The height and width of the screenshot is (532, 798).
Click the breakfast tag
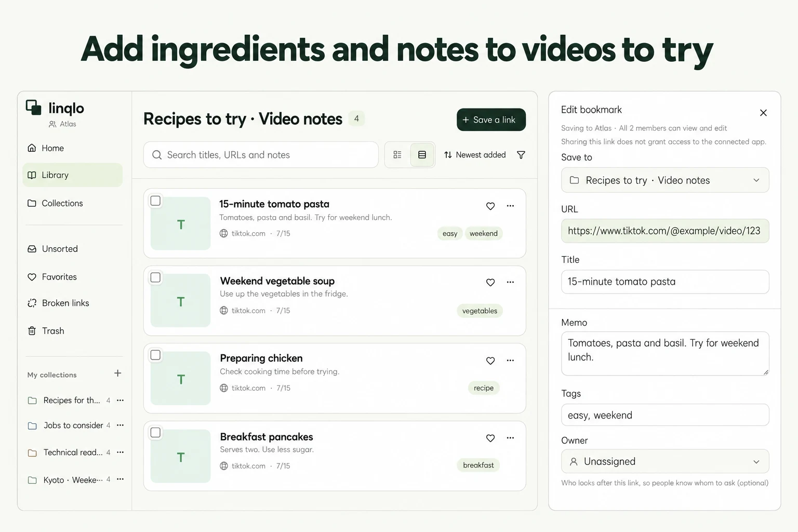coord(478,465)
